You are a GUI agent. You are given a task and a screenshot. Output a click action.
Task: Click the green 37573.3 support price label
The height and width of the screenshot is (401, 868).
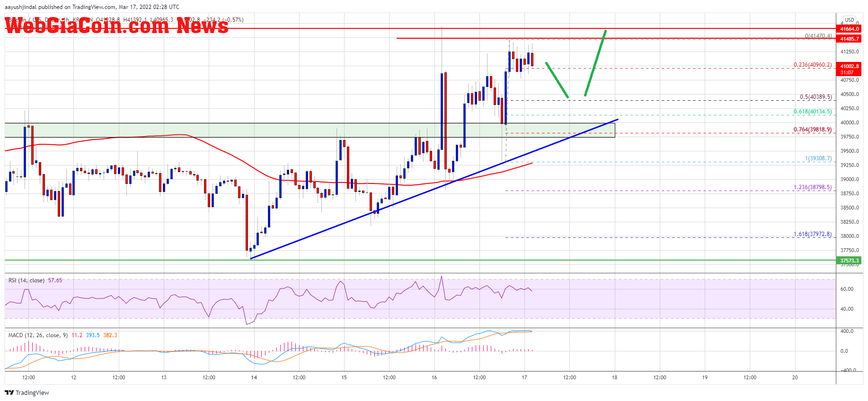coord(850,261)
